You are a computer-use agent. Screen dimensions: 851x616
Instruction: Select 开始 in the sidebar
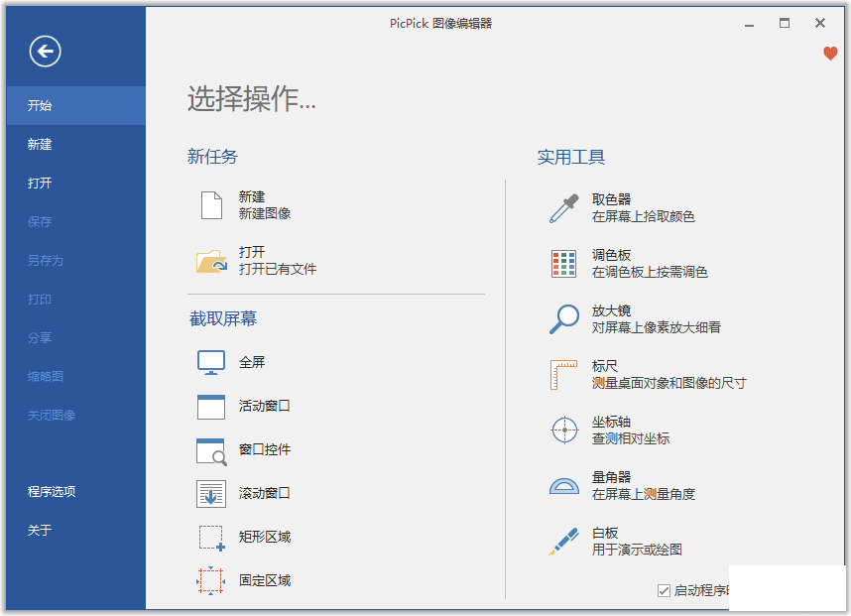click(x=76, y=106)
